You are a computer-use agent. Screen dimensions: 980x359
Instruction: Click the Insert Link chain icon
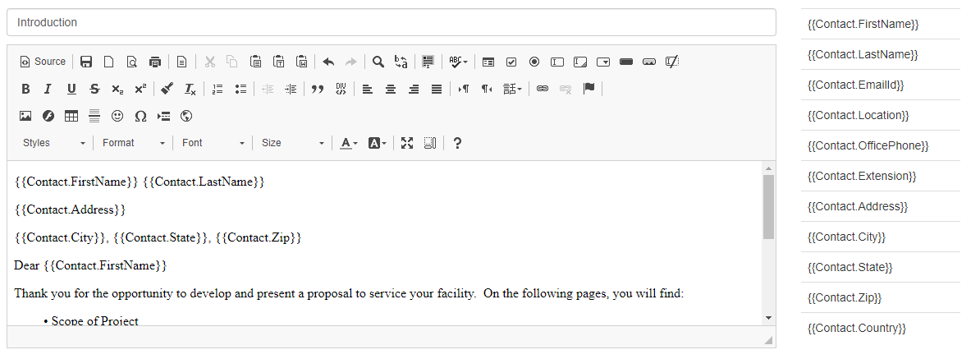tap(543, 89)
